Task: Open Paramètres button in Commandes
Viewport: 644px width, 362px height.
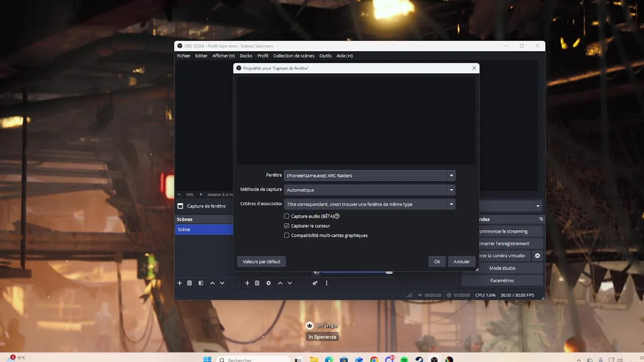Action: coord(502,281)
